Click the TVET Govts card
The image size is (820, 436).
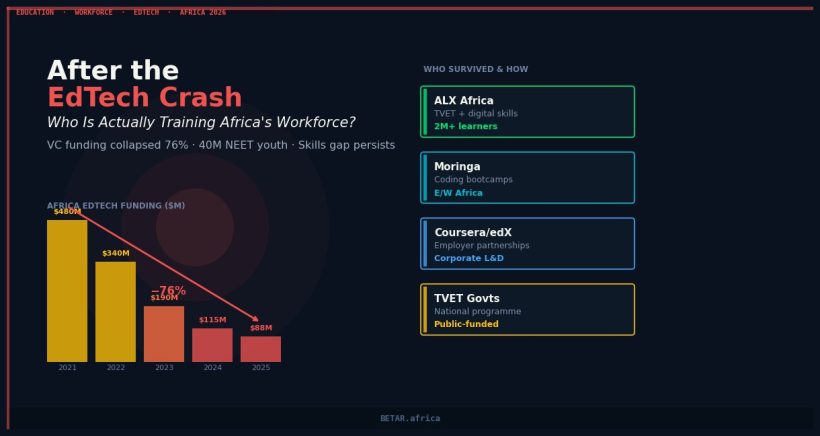pos(527,309)
